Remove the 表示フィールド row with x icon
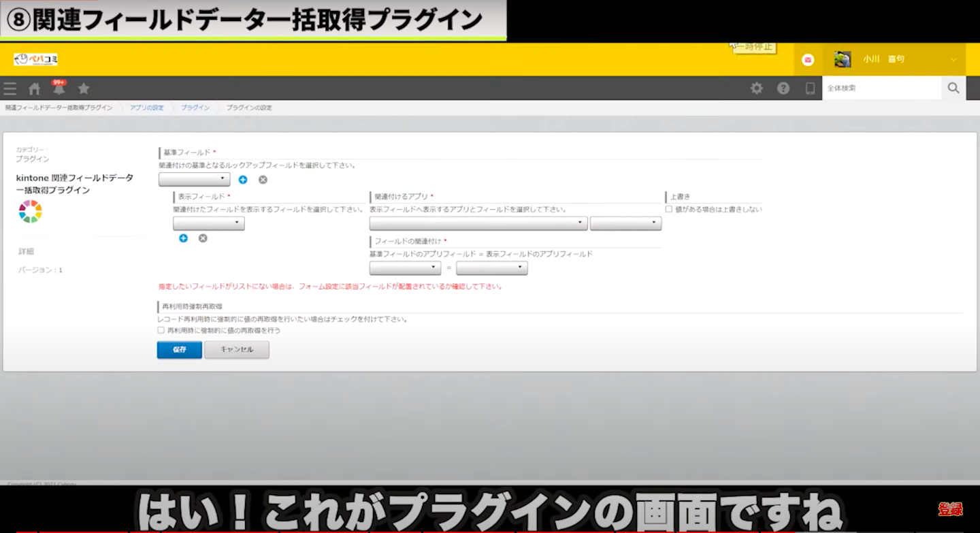 click(203, 238)
